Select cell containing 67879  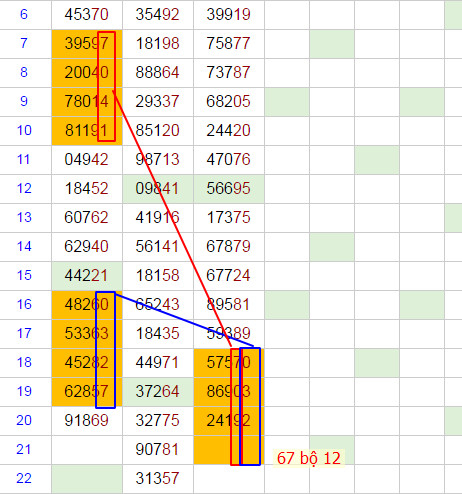pos(229,247)
